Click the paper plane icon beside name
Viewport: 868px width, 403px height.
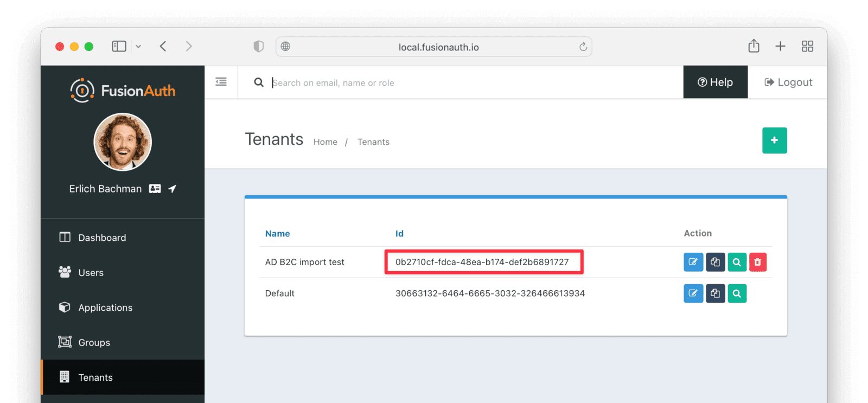172,189
